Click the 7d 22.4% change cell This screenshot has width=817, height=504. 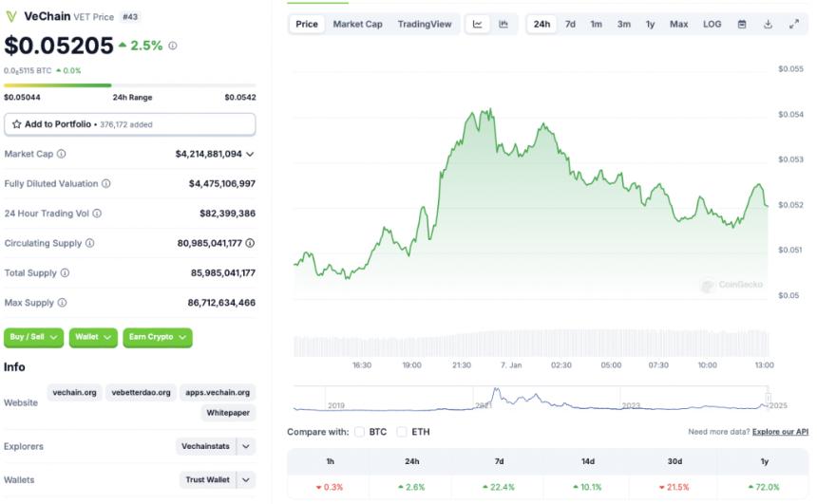coord(499,487)
